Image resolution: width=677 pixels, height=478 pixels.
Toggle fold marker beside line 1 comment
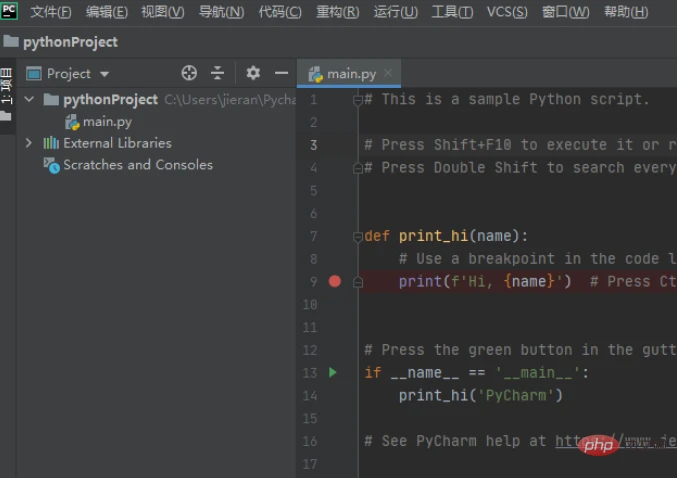tap(356, 100)
